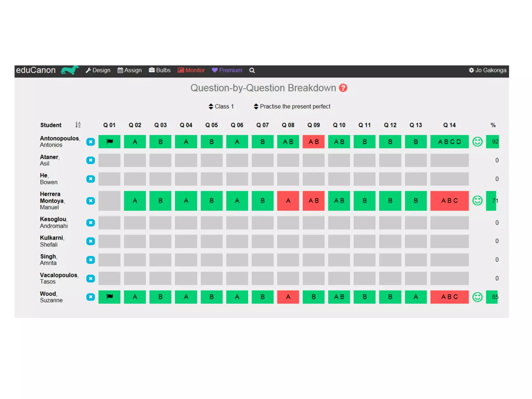Sort students with the A-Z sort icon

click(x=78, y=125)
